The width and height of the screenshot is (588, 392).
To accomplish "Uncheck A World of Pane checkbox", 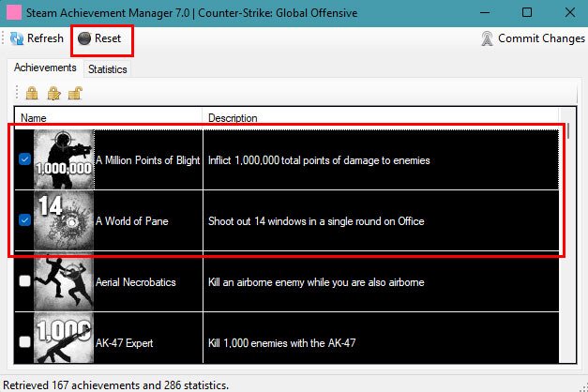I will [x=24, y=219].
